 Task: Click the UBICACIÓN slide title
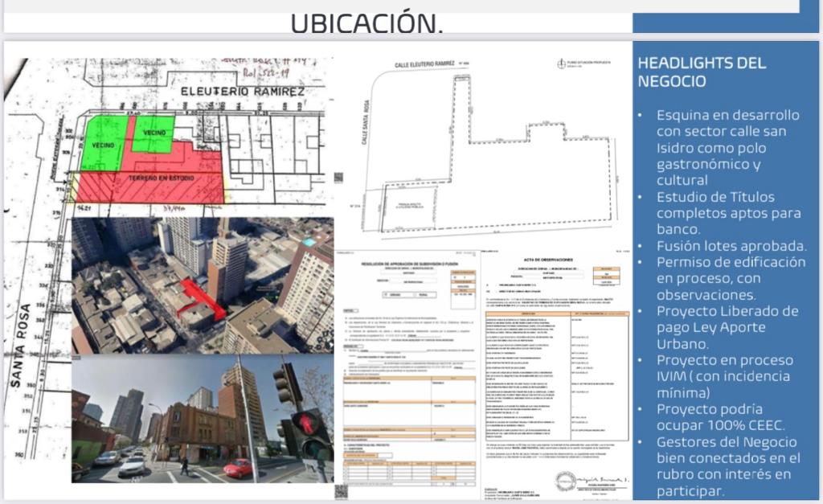(x=366, y=23)
